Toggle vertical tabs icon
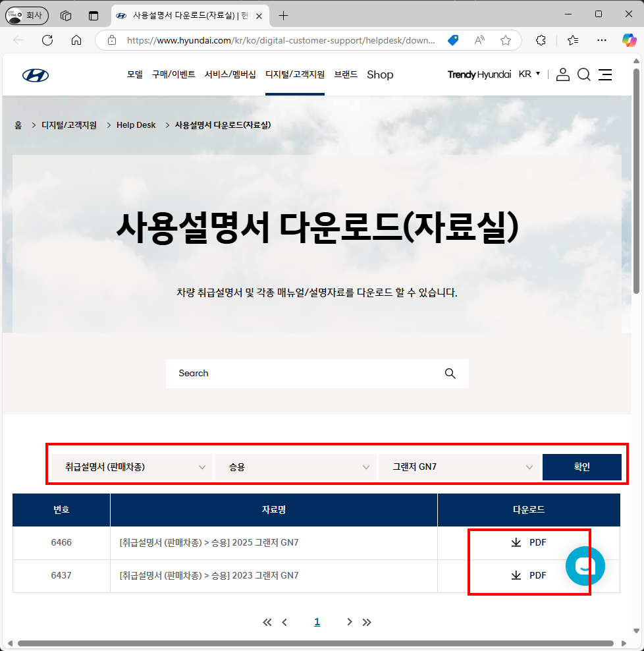Screen dimensions: 644x651 coord(94,16)
